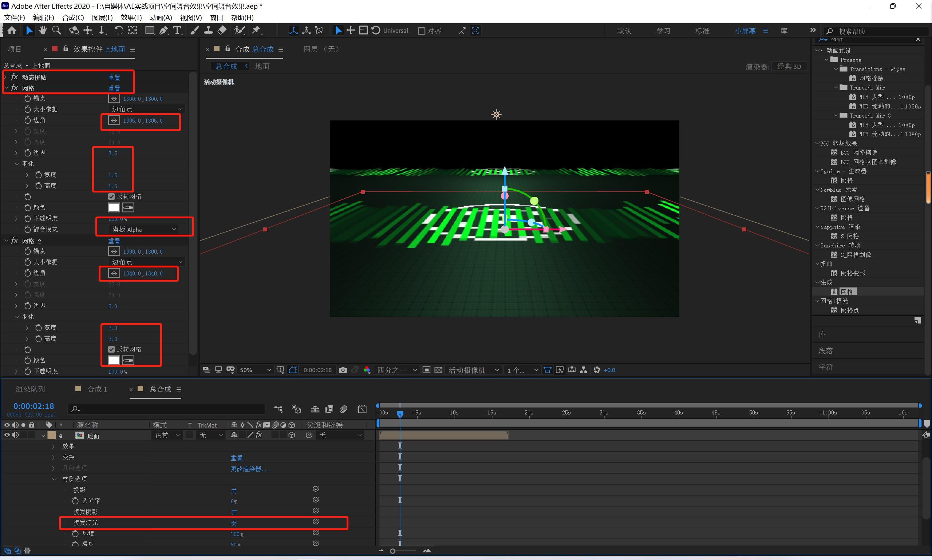Select the Eraser tool

click(x=222, y=31)
